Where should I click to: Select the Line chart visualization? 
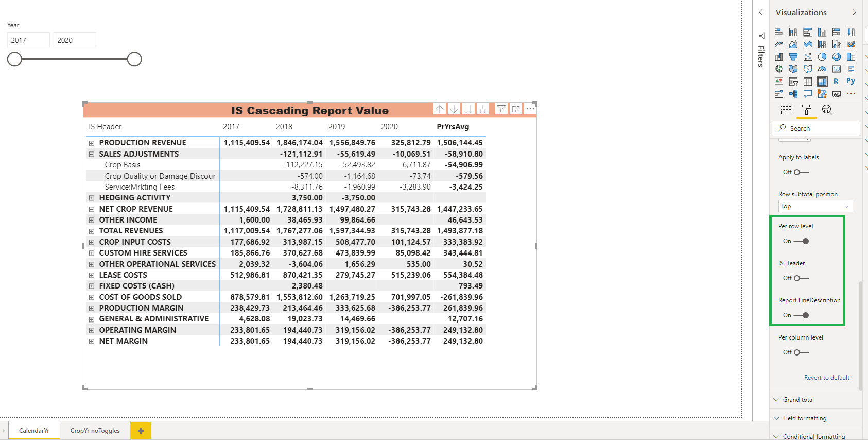pyautogui.click(x=779, y=44)
